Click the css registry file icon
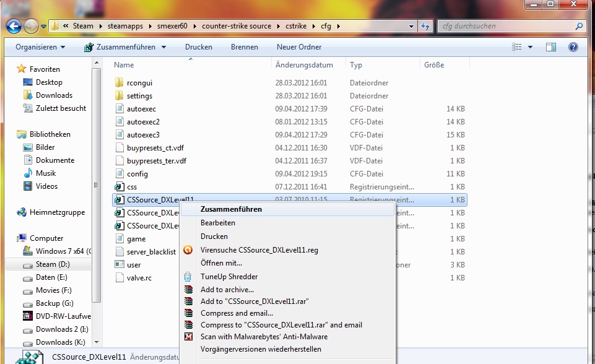 coord(119,186)
